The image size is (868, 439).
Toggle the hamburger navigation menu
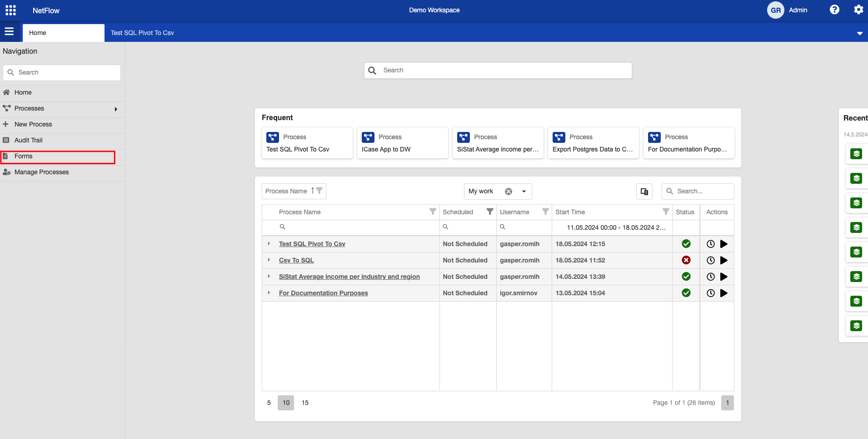click(x=9, y=32)
